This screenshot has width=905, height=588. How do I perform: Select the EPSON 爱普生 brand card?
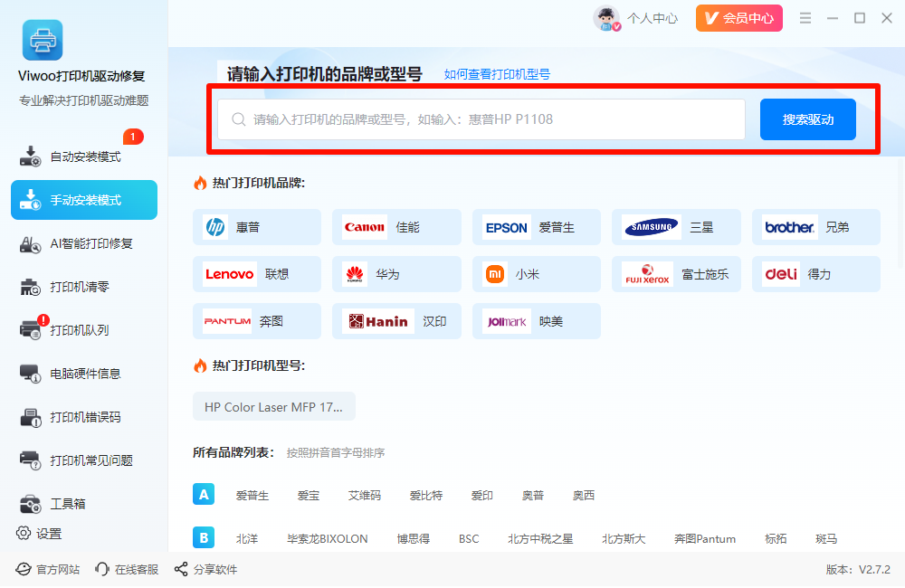tap(536, 227)
